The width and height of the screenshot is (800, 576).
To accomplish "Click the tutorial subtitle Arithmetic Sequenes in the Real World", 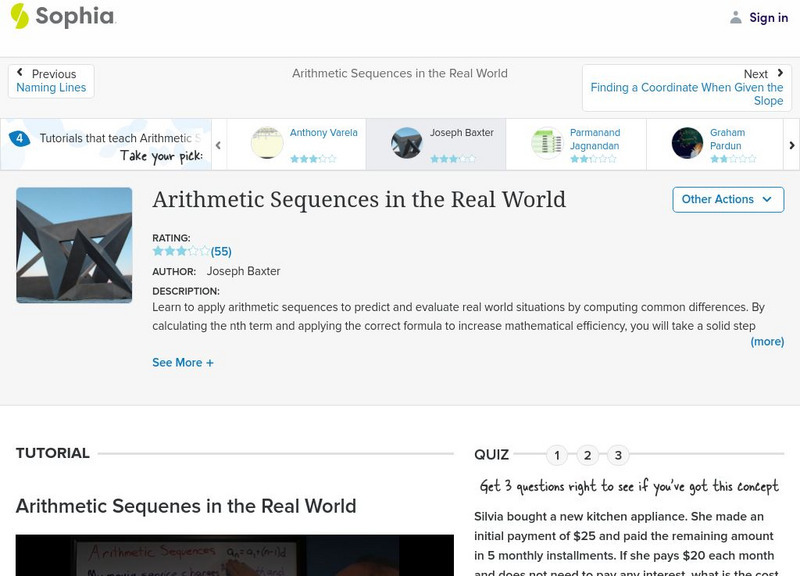I will tap(186, 506).
